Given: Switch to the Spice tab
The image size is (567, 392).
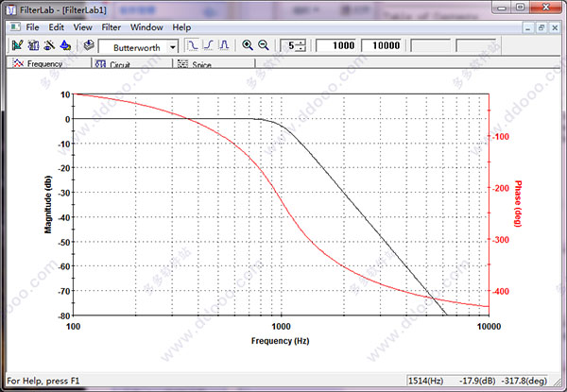Looking at the screenshot, I should 215,63.
